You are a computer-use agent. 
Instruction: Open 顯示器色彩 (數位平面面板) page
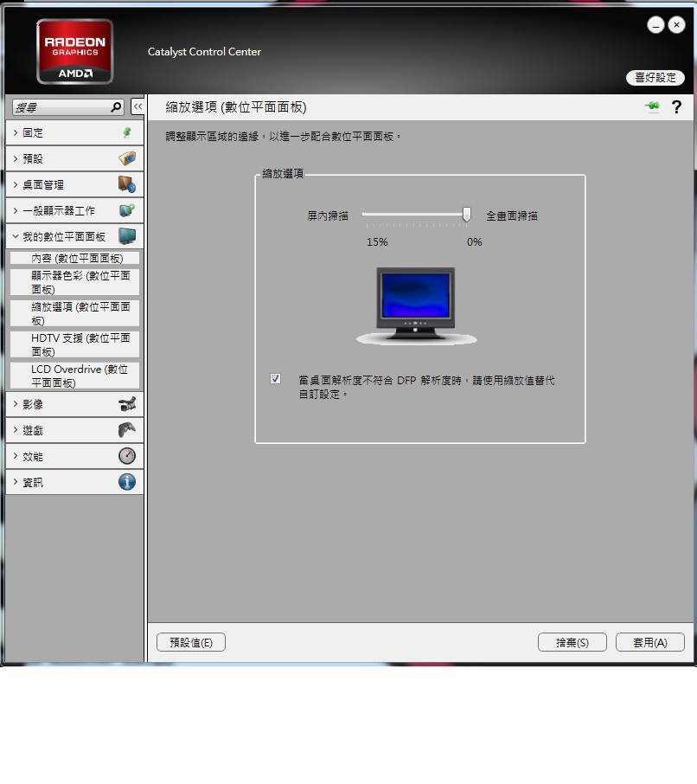point(75,282)
